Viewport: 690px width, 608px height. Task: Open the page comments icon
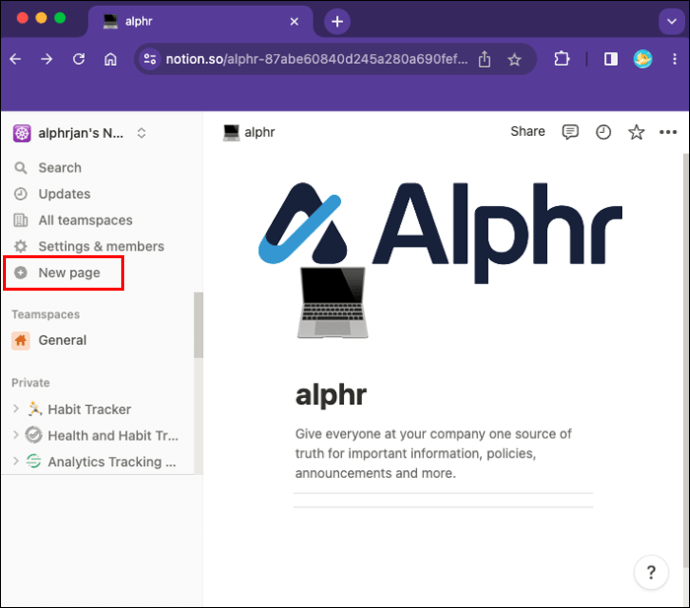[570, 132]
